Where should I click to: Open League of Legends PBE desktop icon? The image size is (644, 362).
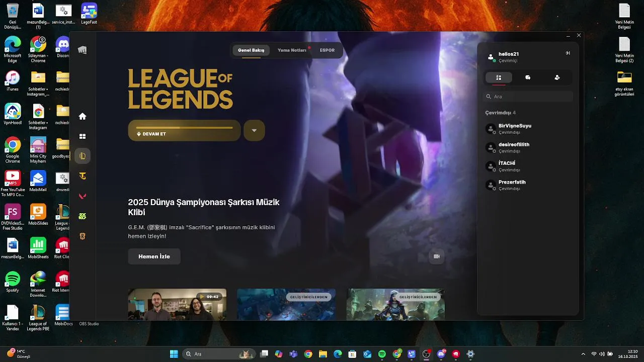point(38,317)
